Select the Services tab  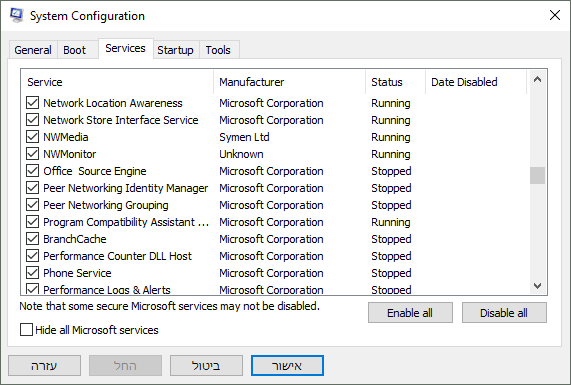tap(125, 48)
